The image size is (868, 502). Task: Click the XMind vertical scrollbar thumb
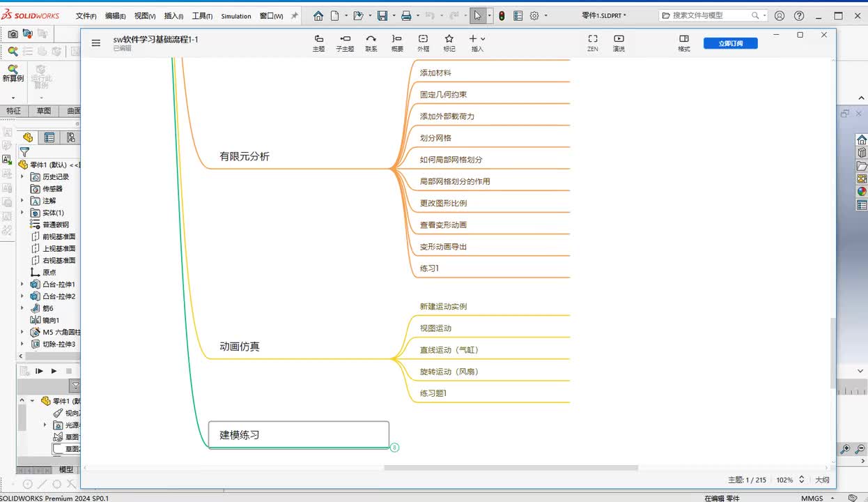(x=832, y=353)
